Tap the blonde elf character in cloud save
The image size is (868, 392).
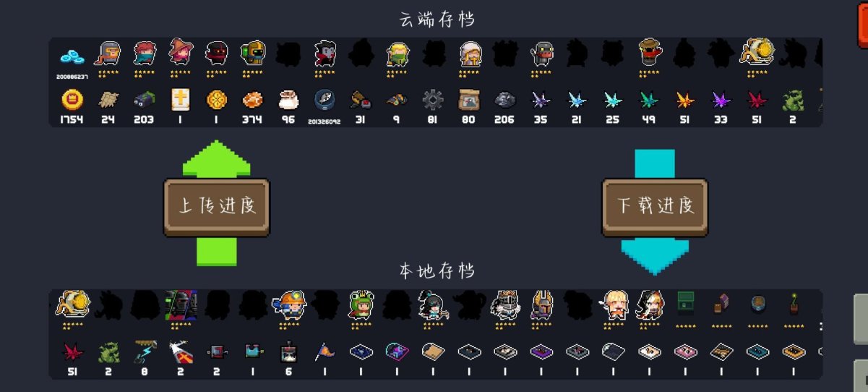coord(397,54)
